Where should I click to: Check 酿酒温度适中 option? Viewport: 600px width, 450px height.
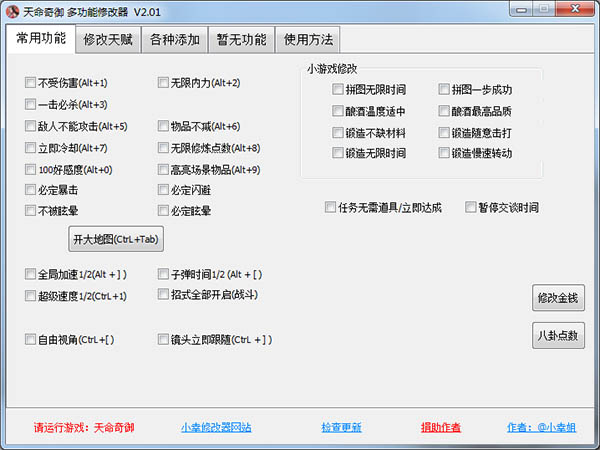click(x=338, y=111)
